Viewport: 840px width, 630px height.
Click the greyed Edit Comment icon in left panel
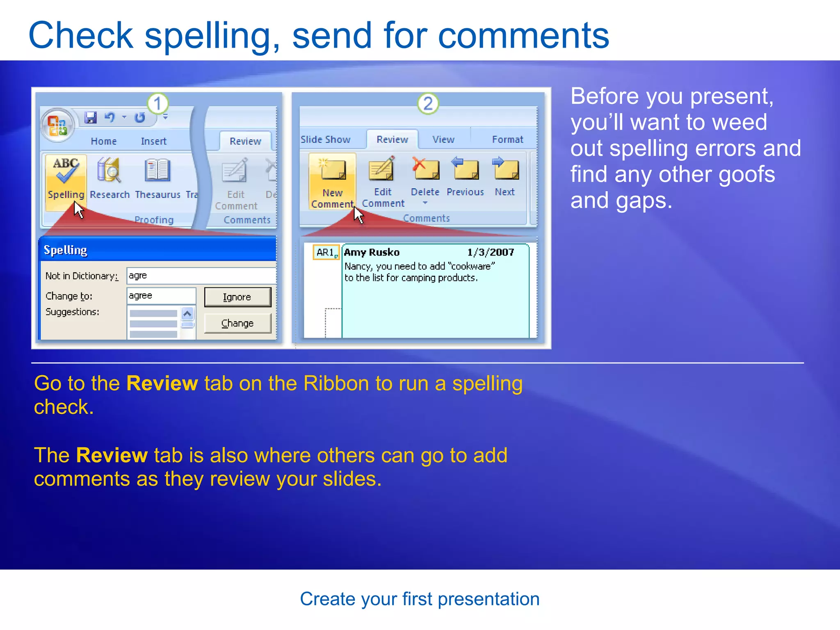pos(235,170)
